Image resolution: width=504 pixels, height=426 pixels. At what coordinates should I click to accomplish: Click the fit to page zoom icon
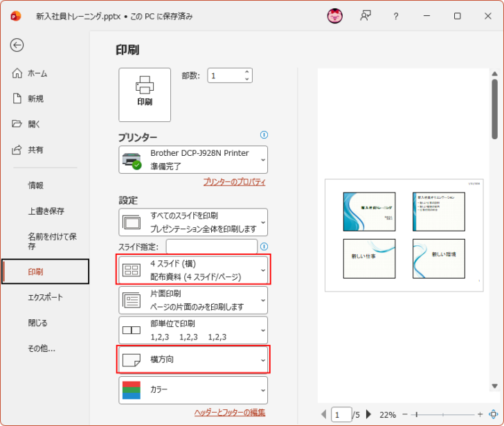coord(493,414)
